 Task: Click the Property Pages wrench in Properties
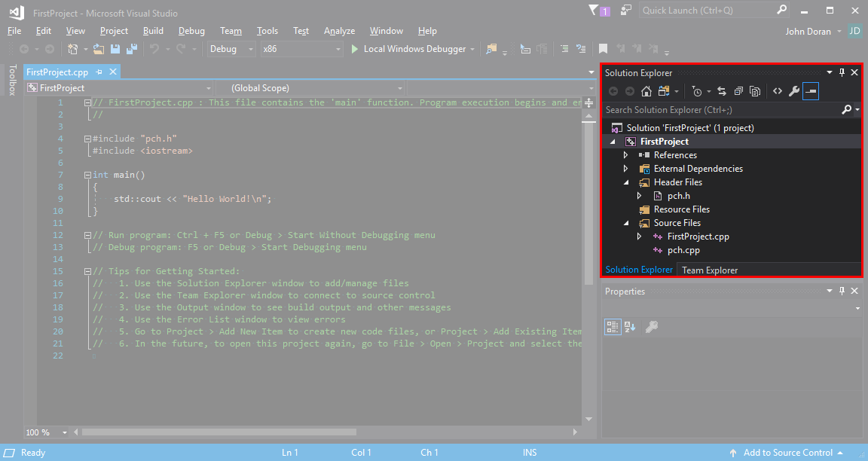point(652,327)
